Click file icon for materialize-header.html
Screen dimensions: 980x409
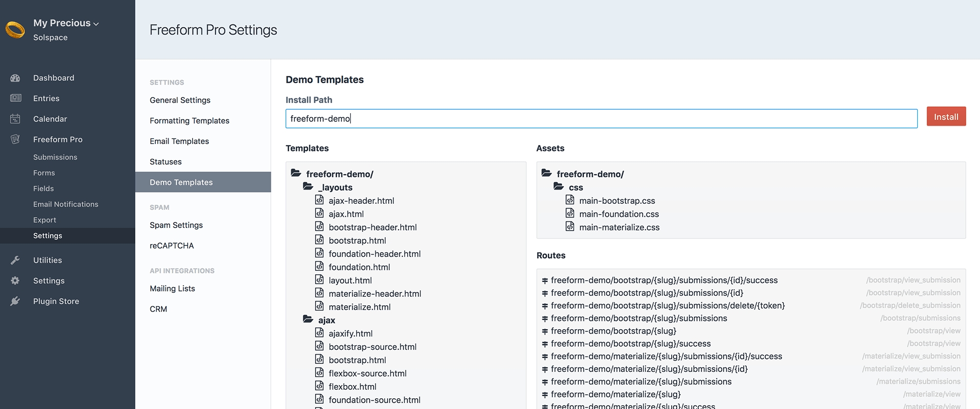319,292
